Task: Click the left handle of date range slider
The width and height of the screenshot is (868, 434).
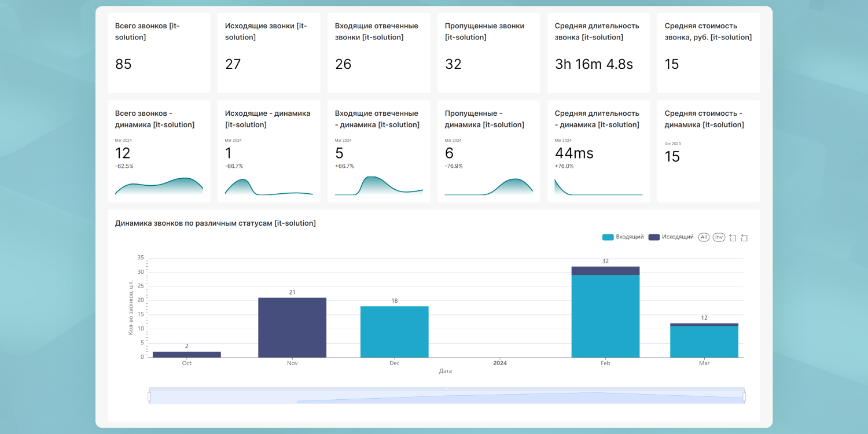Action: [x=149, y=396]
